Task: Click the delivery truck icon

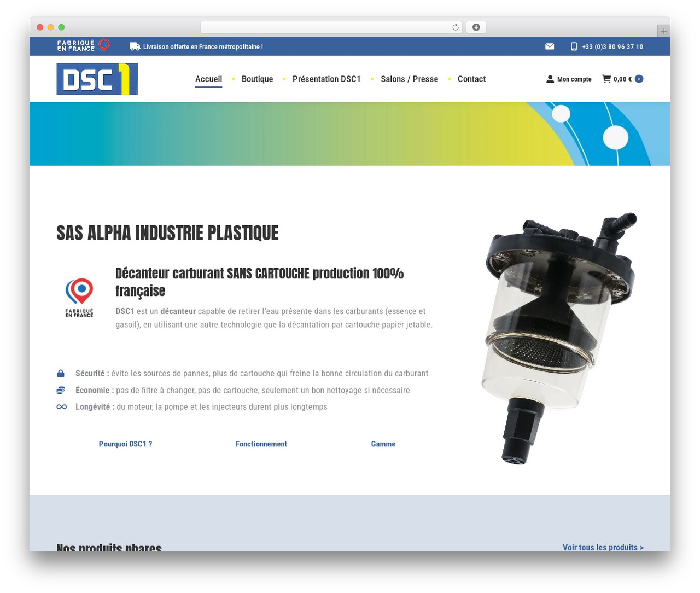Action: 135,46
